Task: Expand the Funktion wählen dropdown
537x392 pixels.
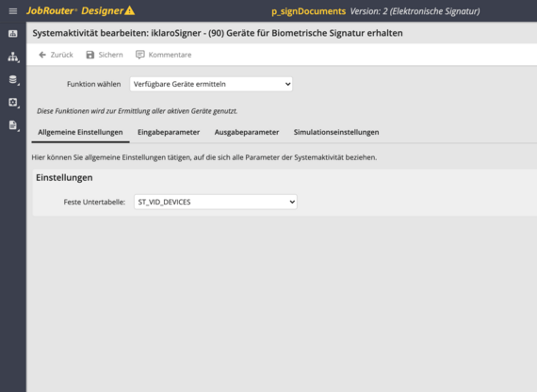Action: pyautogui.click(x=211, y=84)
